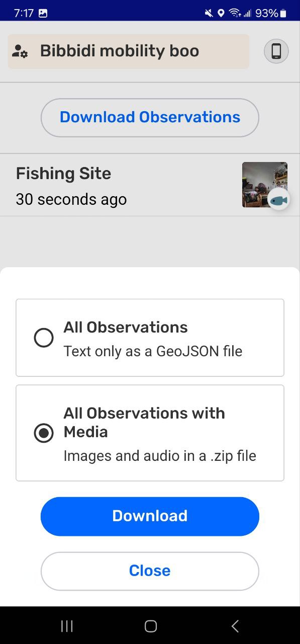Tap the Android back navigation arrow
300x644 pixels.
(x=235, y=626)
